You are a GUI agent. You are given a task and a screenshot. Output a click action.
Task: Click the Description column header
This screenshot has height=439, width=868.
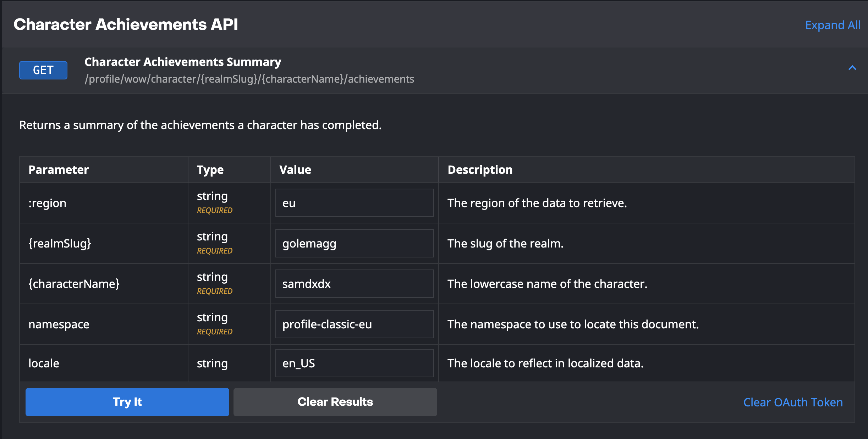coord(480,170)
